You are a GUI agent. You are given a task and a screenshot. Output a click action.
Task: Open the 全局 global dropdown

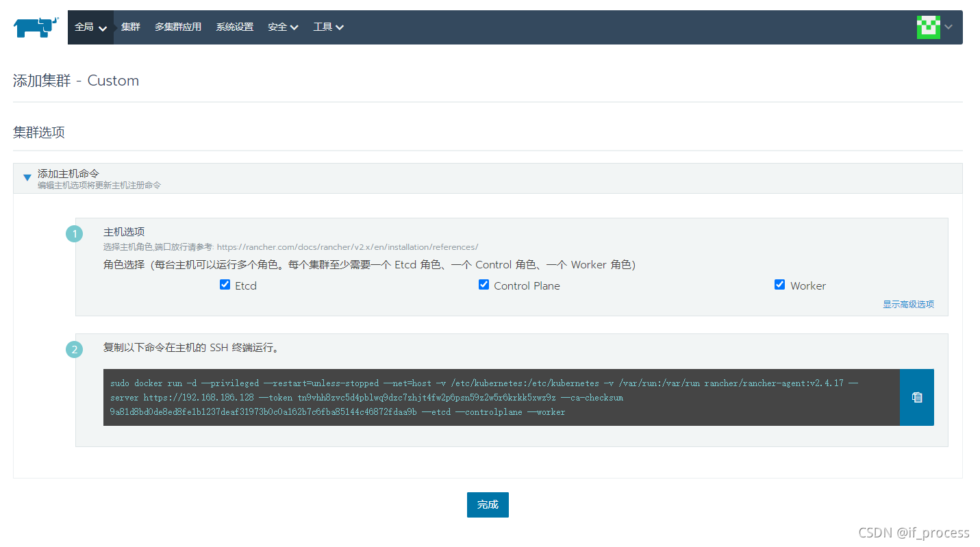pos(90,27)
